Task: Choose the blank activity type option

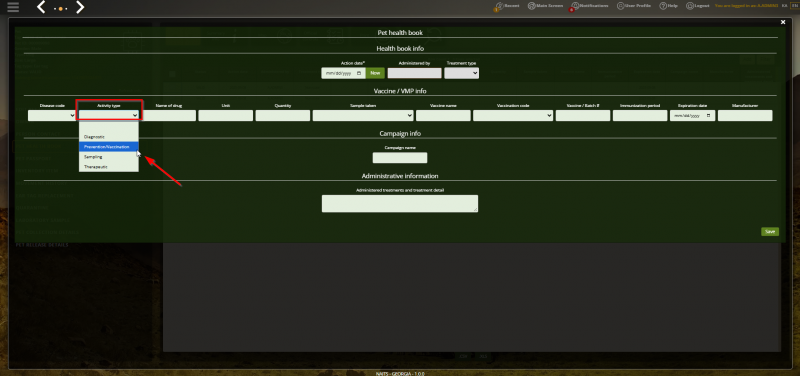Action: point(109,127)
